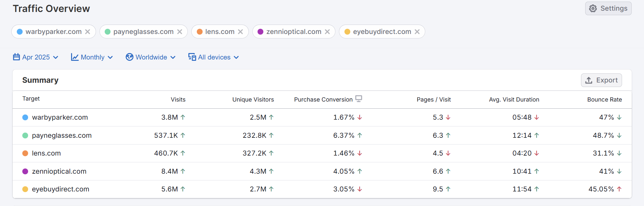Viewport: 644px width, 206px height.
Task: Click the Pages / Visit column header
Action: (x=434, y=100)
